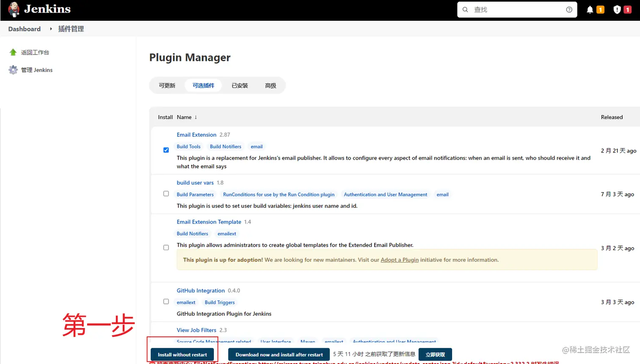Click Authentication and User Management tag under build user vars
The width and height of the screenshot is (640, 364).
click(386, 194)
